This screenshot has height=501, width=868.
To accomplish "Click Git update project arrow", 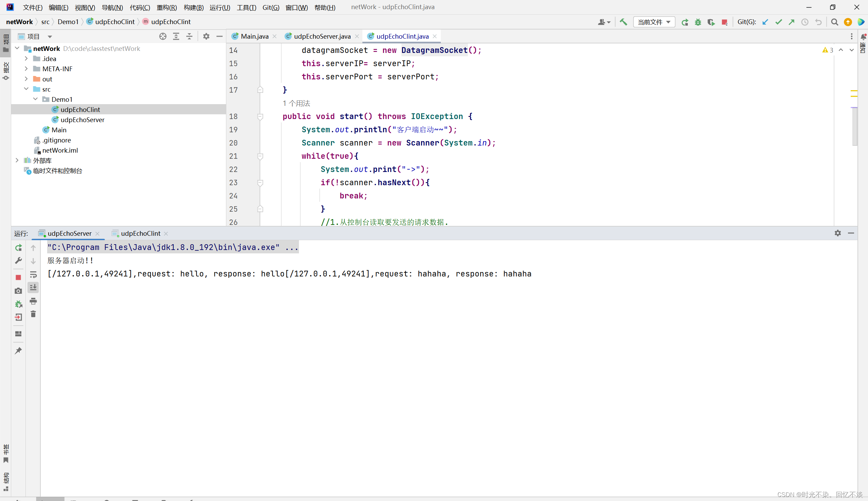I will click(x=765, y=22).
